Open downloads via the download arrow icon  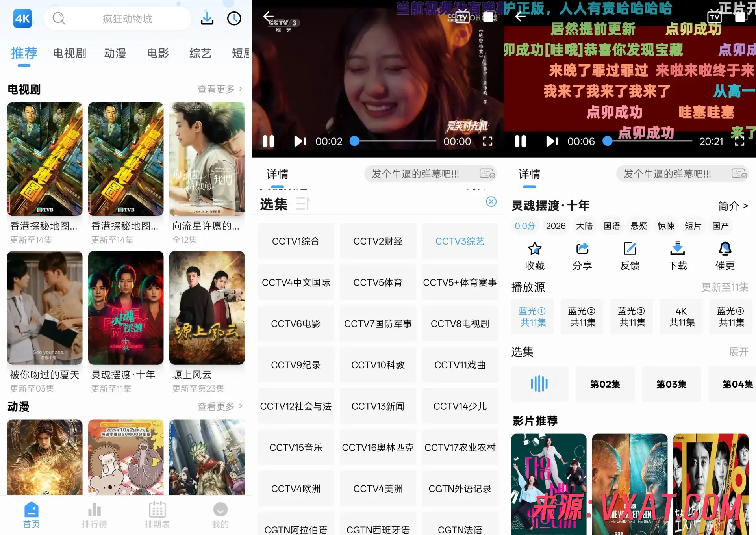click(x=207, y=19)
